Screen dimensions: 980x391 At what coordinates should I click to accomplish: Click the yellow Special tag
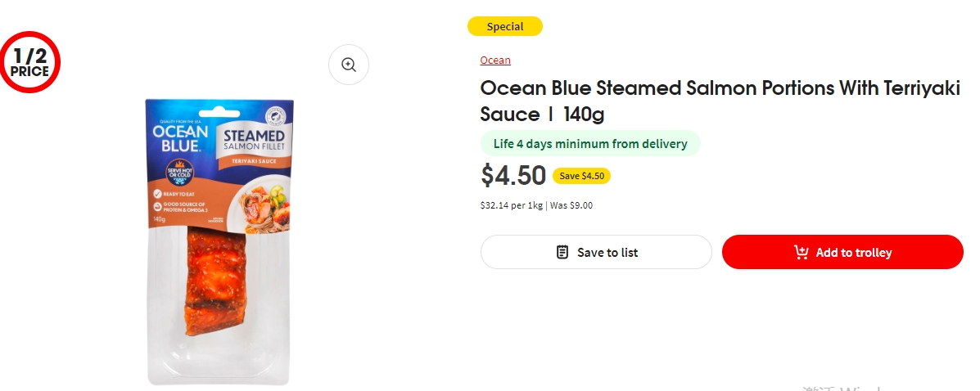[x=505, y=26]
